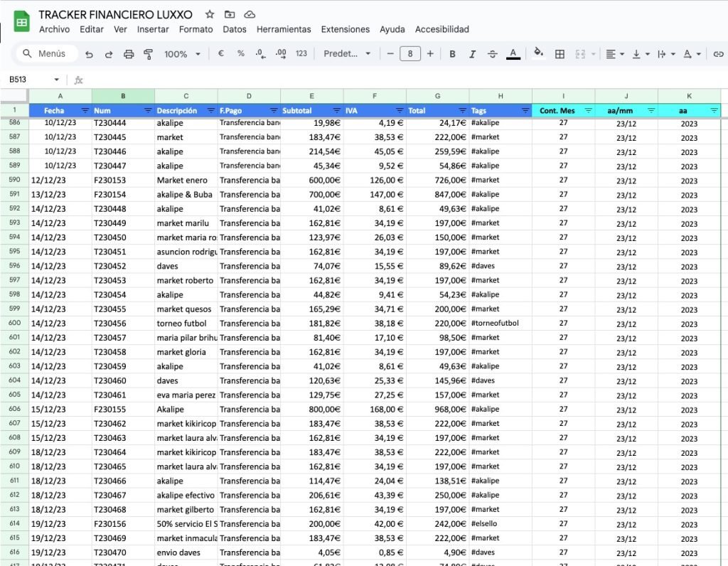Open F.Pago column filter icon

pos(274,110)
